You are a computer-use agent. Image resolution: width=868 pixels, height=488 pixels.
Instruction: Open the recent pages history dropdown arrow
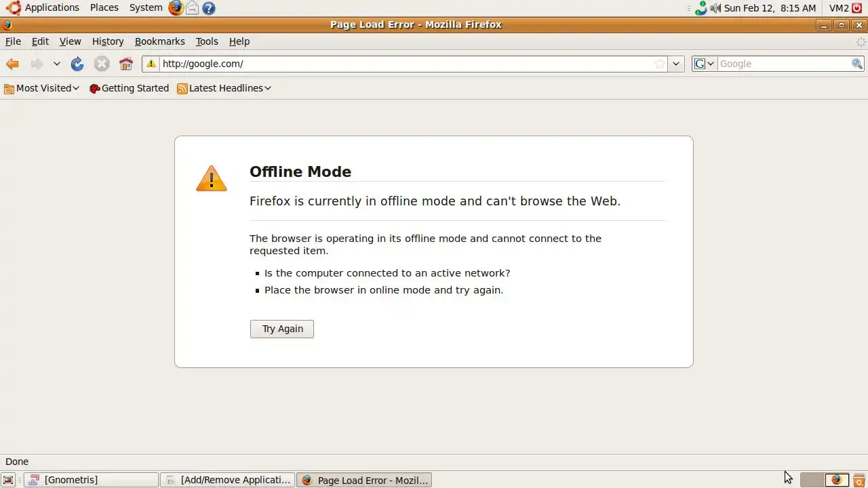(x=57, y=64)
